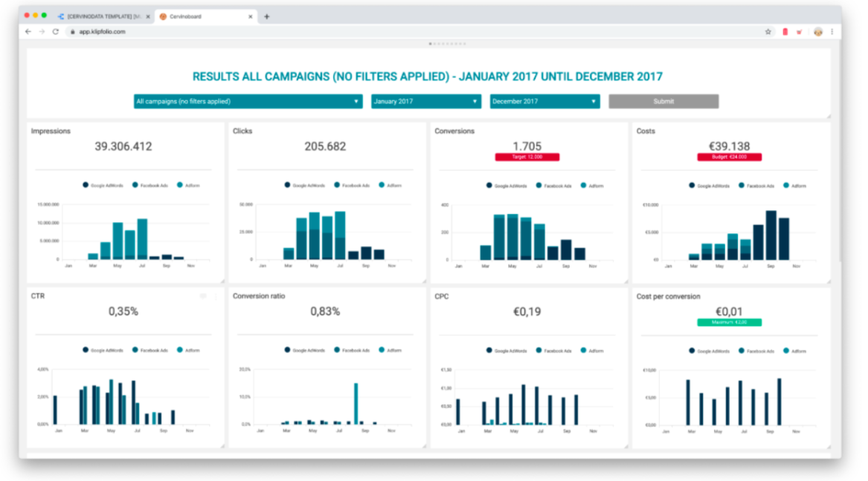Image resolution: width=868 pixels, height=481 pixels.
Task: Select the Cervinoboard browser tab
Action: [201, 16]
